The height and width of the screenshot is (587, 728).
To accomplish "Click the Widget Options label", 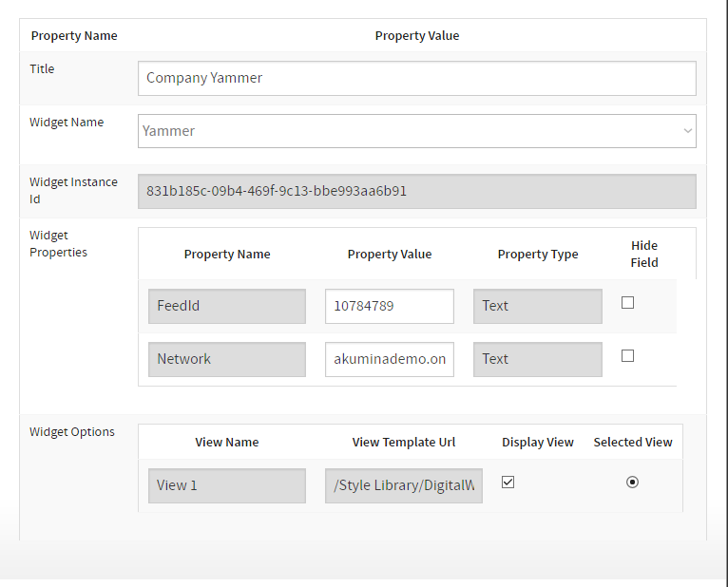I will pyautogui.click(x=72, y=432).
